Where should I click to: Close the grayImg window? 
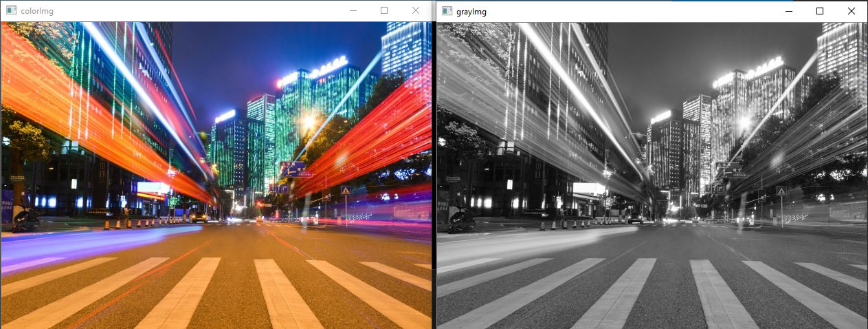852,10
